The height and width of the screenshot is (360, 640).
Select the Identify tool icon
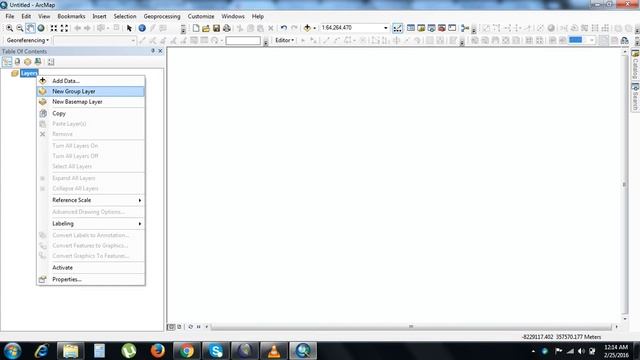pyautogui.click(x=142, y=28)
